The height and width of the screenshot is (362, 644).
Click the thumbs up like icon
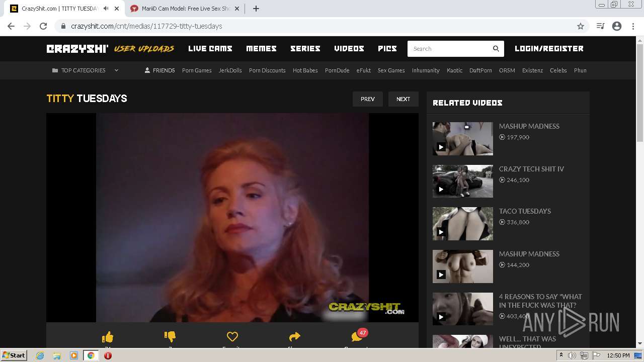108,337
